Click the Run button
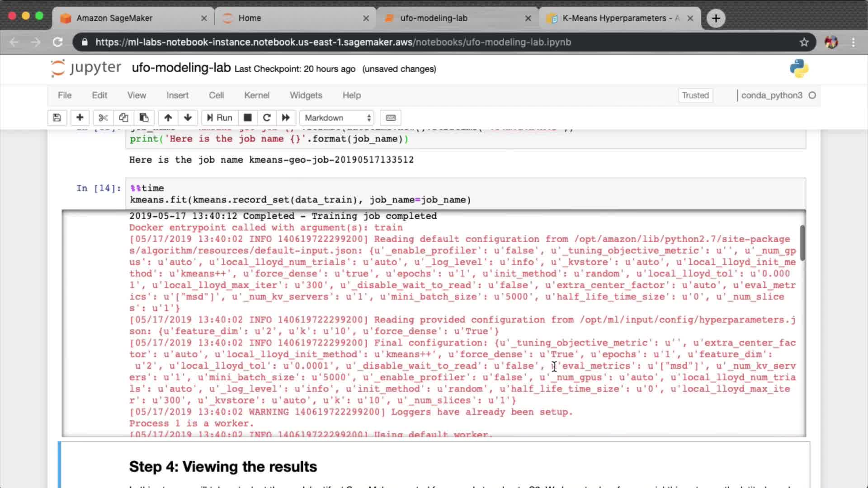 (220, 118)
